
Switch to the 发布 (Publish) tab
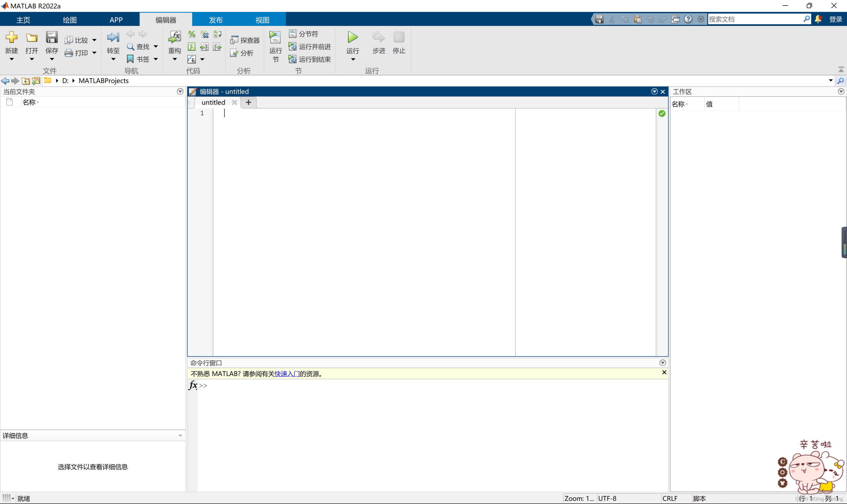pos(215,20)
